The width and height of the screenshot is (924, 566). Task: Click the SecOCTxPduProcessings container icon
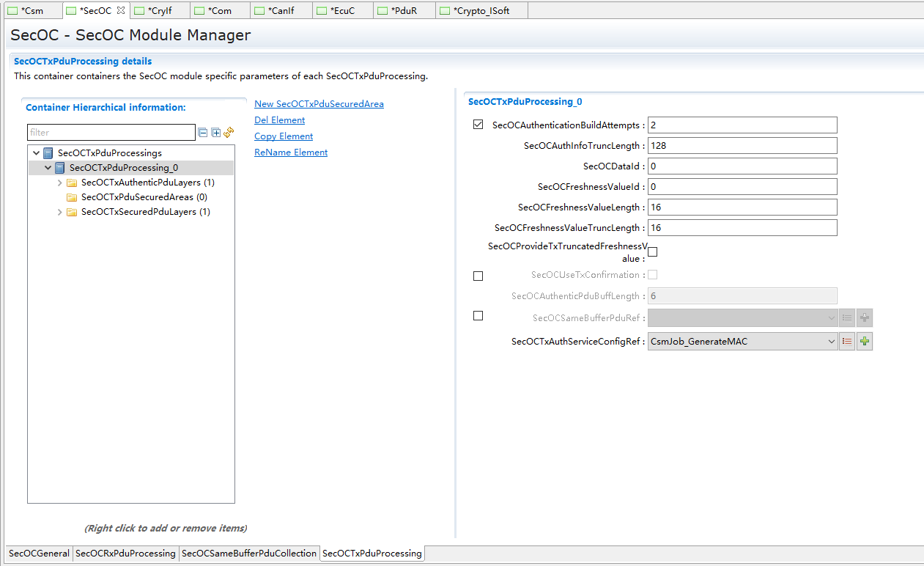48,153
